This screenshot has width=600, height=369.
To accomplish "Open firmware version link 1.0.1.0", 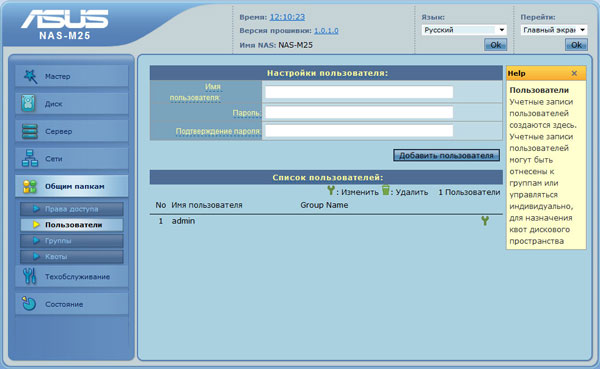I will tap(326, 31).
